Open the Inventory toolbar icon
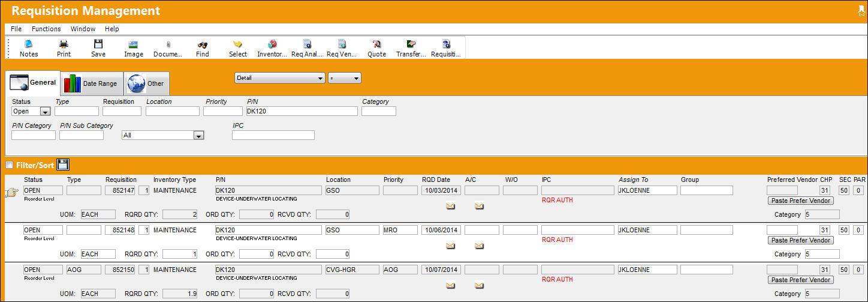Viewport: 868px width, 302px height. click(272, 44)
